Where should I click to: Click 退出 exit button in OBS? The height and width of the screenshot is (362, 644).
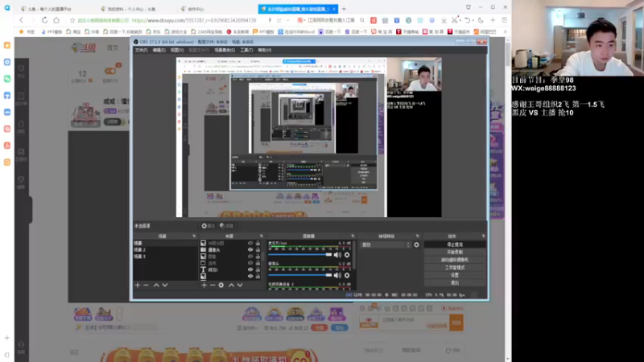(455, 283)
